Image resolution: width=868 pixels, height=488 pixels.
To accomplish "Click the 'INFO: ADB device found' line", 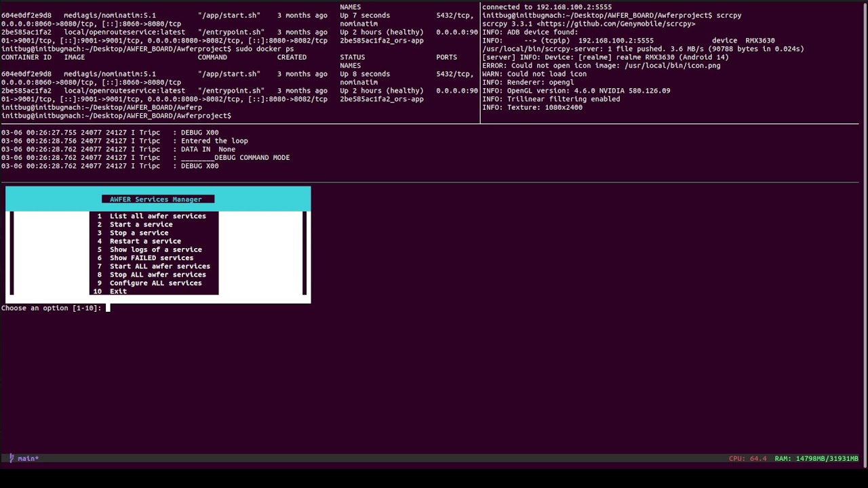I will tap(530, 32).
